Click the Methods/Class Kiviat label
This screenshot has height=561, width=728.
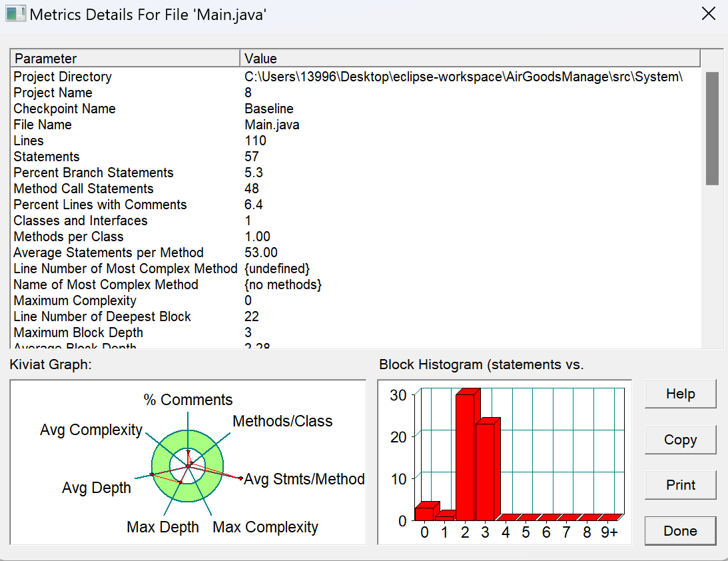282,421
